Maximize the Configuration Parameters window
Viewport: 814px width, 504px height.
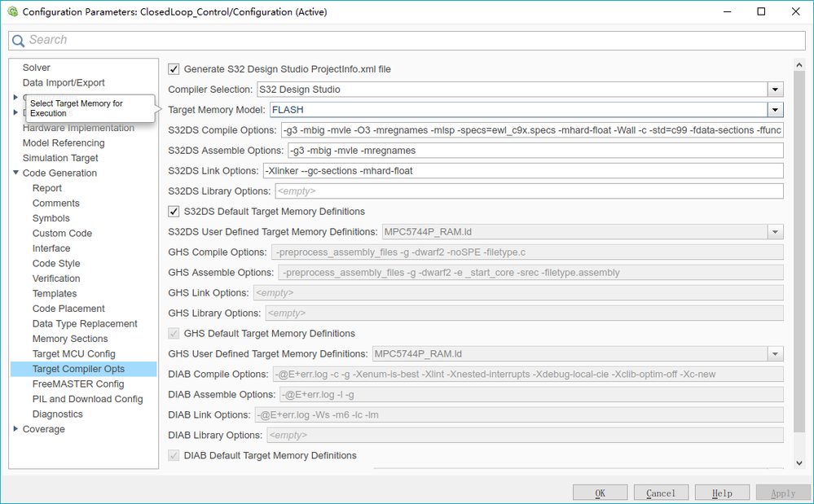pyautogui.click(x=761, y=11)
